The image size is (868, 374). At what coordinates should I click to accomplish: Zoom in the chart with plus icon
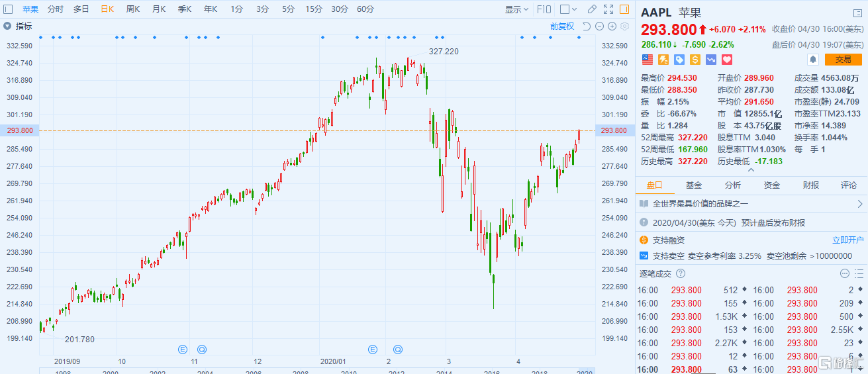coord(611,26)
